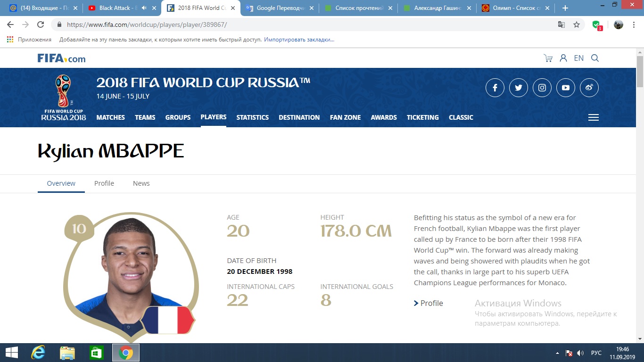Viewport: 644px width, 362px height.
Task: Open the Chrome profile avatar
Action: (x=619, y=25)
